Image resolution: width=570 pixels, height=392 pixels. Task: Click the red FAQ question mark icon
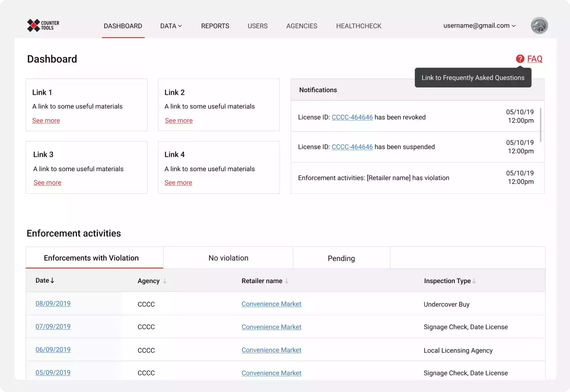(x=520, y=59)
